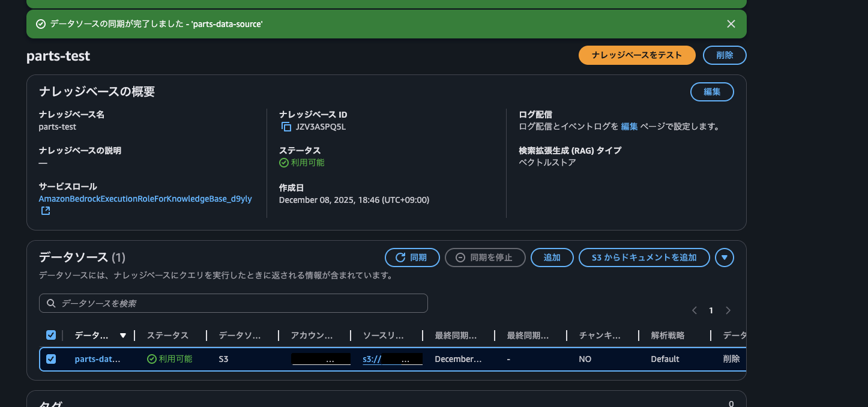The height and width of the screenshot is (407, 868).
Task: Delete the knowledge base with 削除
Action: point(725,55)
